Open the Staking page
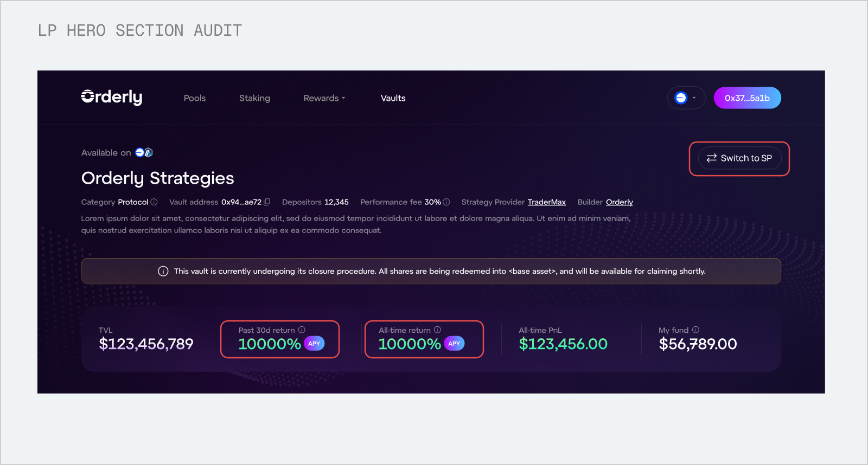Screen dimensions: 868x465 pyautogui.click(x=254, y=98)
